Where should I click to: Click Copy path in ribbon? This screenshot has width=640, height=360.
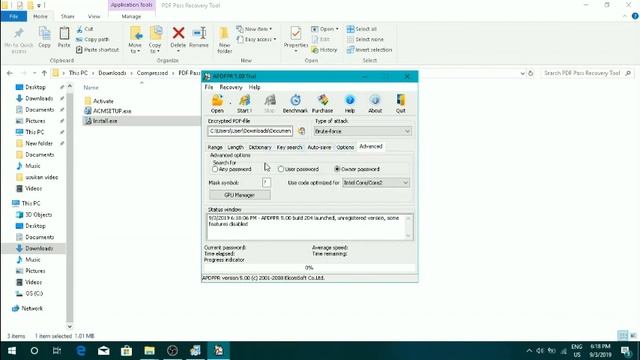pyautogui.click(x=93, y=39)
